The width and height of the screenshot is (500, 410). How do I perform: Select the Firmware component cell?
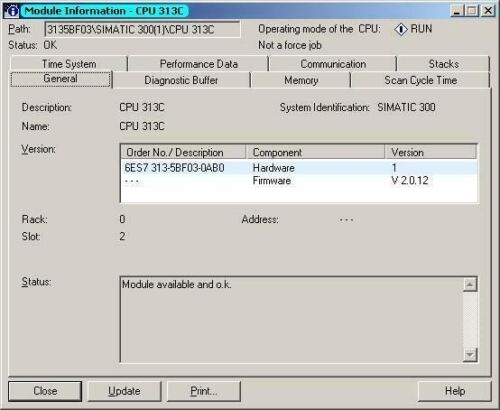click(x=272, y=181)
